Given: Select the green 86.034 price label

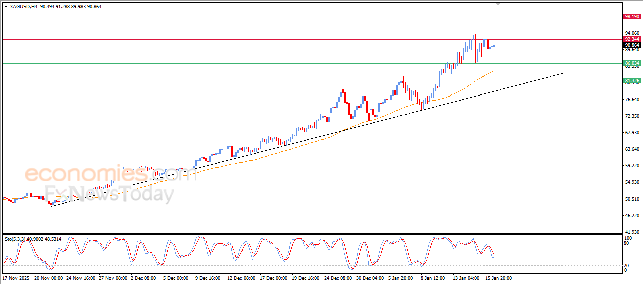Looking at the screenshot, I should (632, 63).
